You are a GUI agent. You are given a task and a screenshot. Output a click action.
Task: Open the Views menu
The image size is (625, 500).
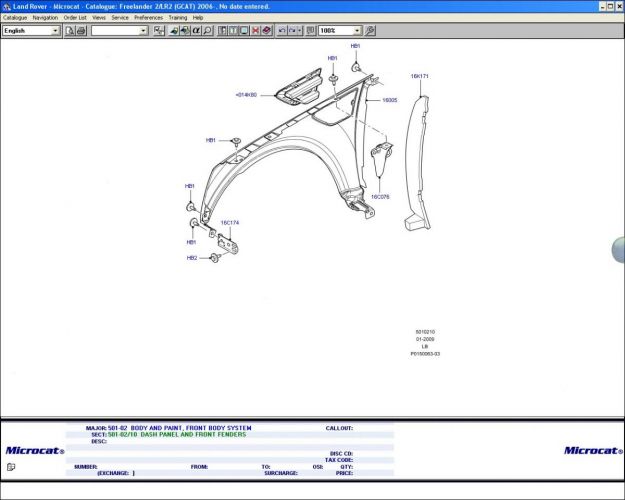point(99,18)
